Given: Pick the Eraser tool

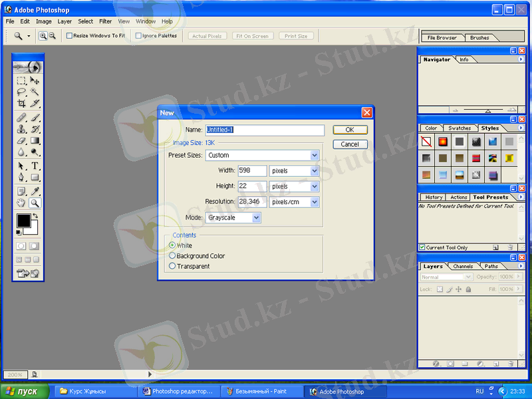Looking at the screenshot, I should 21,141.
